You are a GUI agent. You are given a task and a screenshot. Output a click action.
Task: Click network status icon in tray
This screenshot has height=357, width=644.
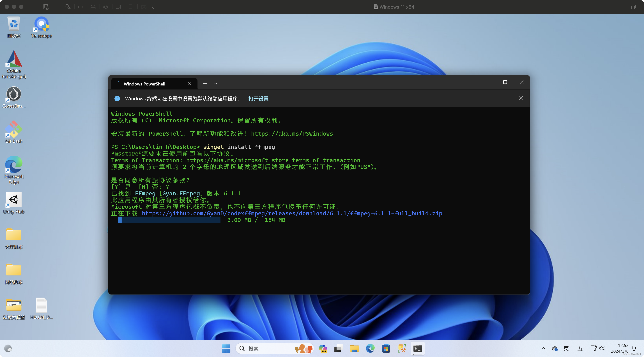593,348
